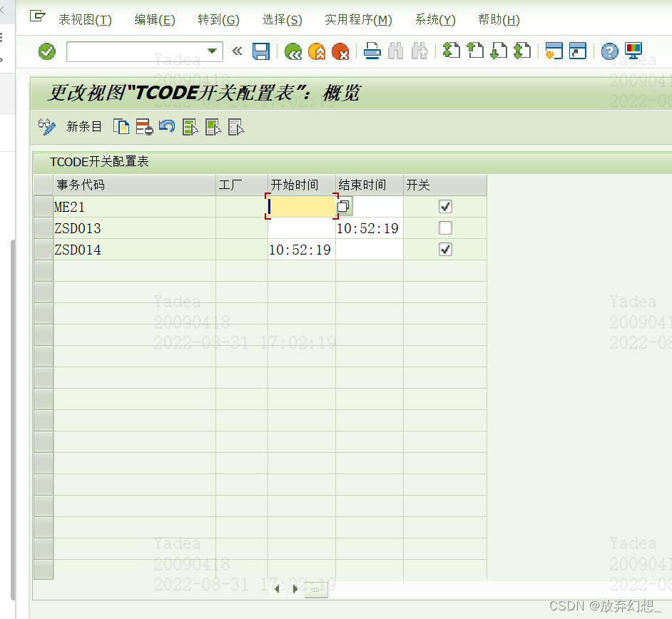Image resolution: width=672 pixels, height=619 pixels.
Task: Click the Copy Entries icon
Action: [121, 126]
